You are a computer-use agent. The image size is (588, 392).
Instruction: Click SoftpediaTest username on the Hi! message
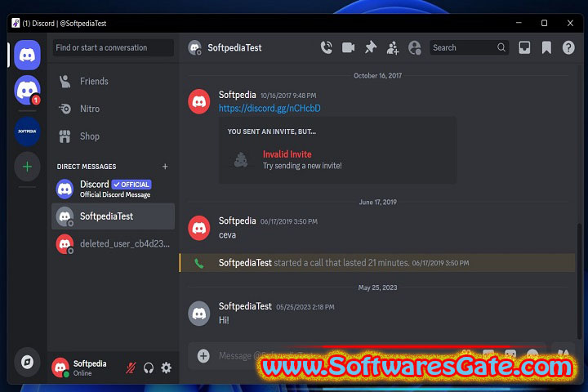coord(245,306)
